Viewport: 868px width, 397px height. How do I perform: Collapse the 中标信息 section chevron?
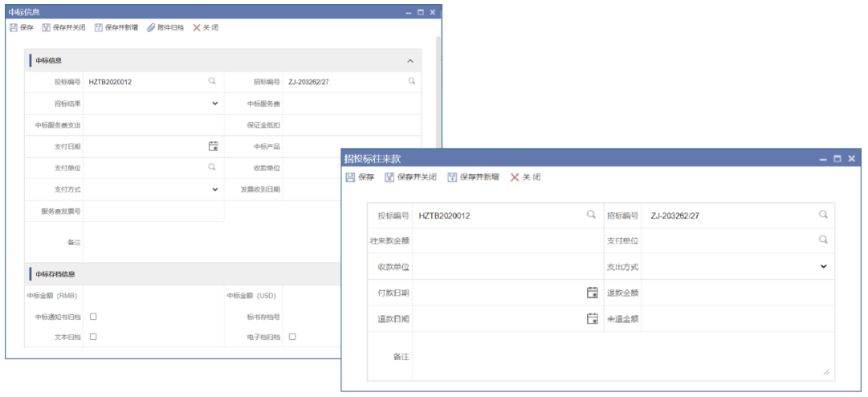(410, 61)
